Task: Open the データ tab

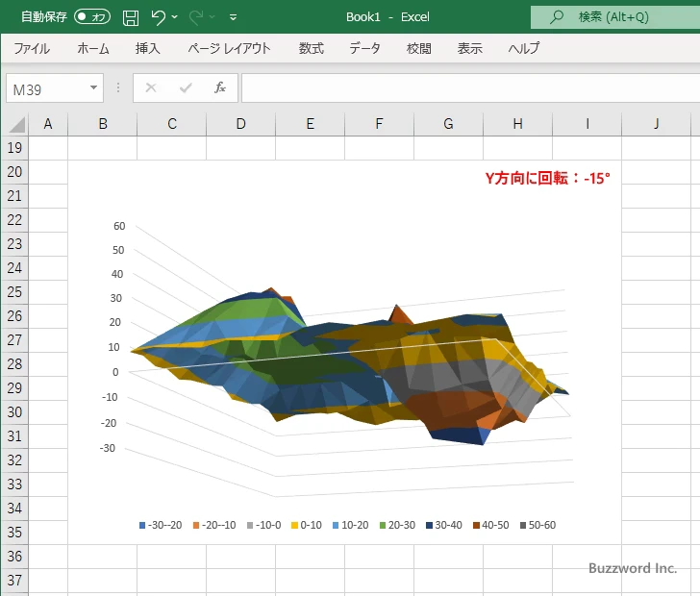Action: coord(364,48)
